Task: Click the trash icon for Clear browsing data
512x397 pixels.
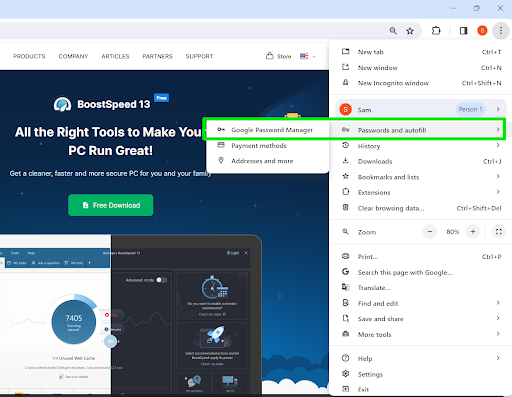Action: (x=346, y=208)
